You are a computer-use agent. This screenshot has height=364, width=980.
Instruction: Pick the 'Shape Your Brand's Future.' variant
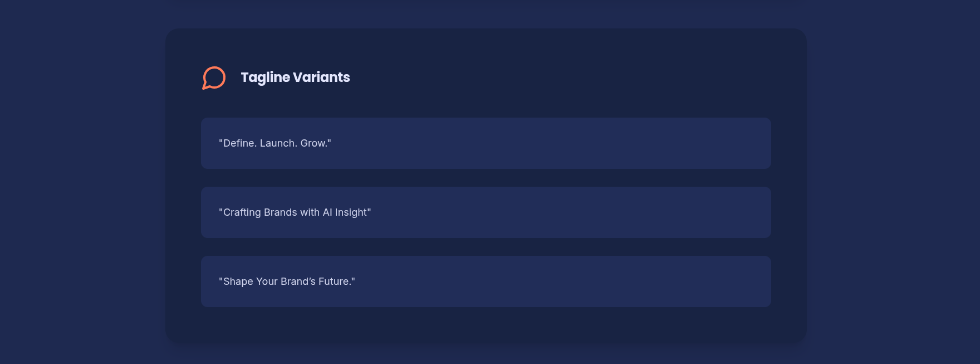pyautogui.click(x=486, y=282)
